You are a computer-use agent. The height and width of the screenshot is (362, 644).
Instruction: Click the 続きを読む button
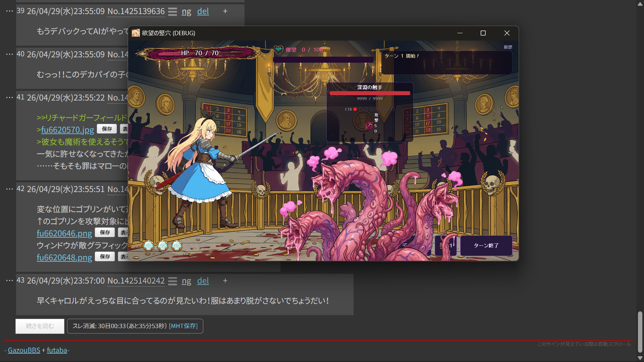[x=40, y=326]
